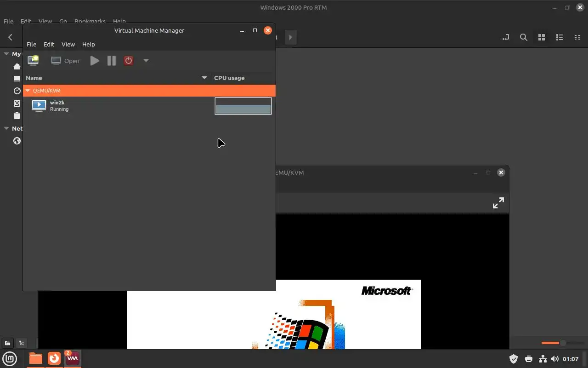Maximize the QEMU/KVM viewer window
The height and width of the screenshot is (368, 588).
pos(488,172)
